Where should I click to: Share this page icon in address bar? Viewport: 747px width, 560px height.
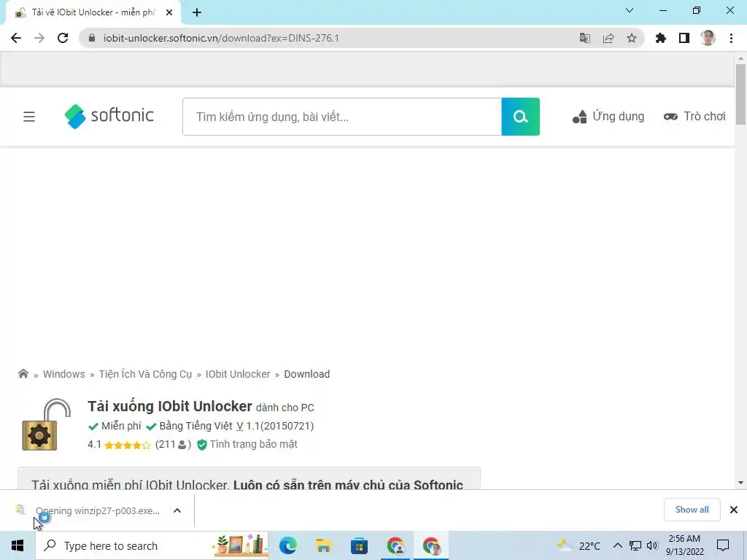tap(608, 38)
